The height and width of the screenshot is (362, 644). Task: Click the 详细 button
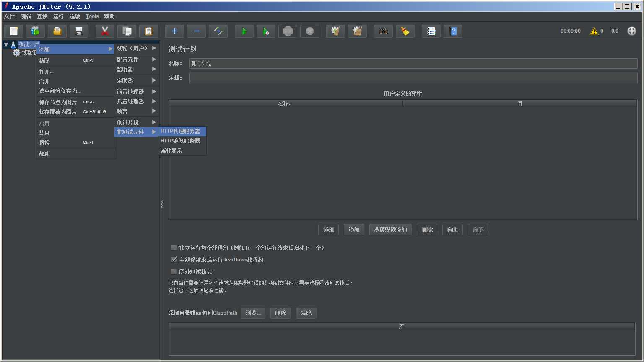pyautogui.click(x=329, y=230)
